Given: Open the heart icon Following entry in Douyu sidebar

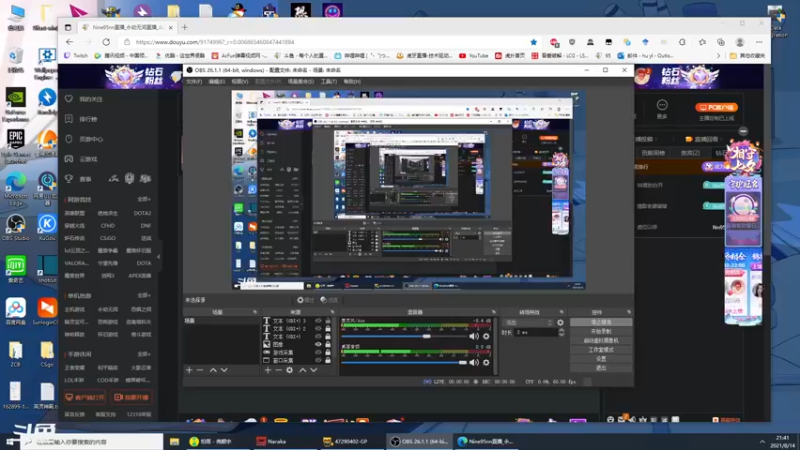Looking at the screenshot, I should click(84, 99).
